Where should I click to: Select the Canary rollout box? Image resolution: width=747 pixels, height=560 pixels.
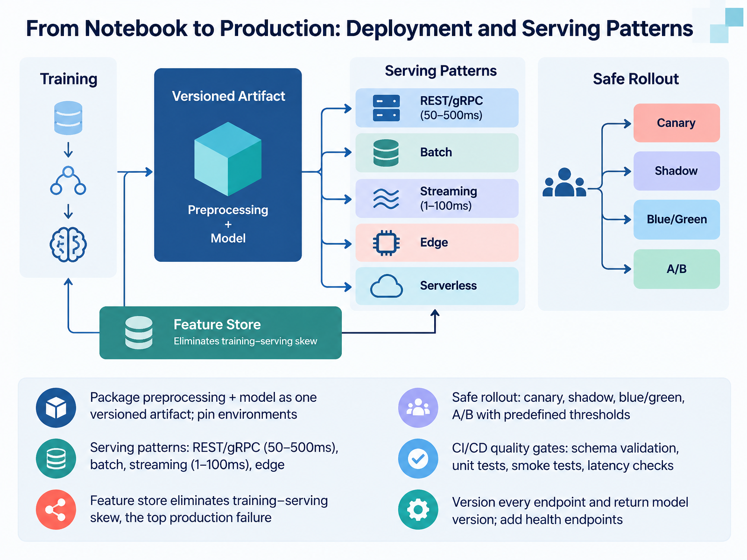[677, 123]
